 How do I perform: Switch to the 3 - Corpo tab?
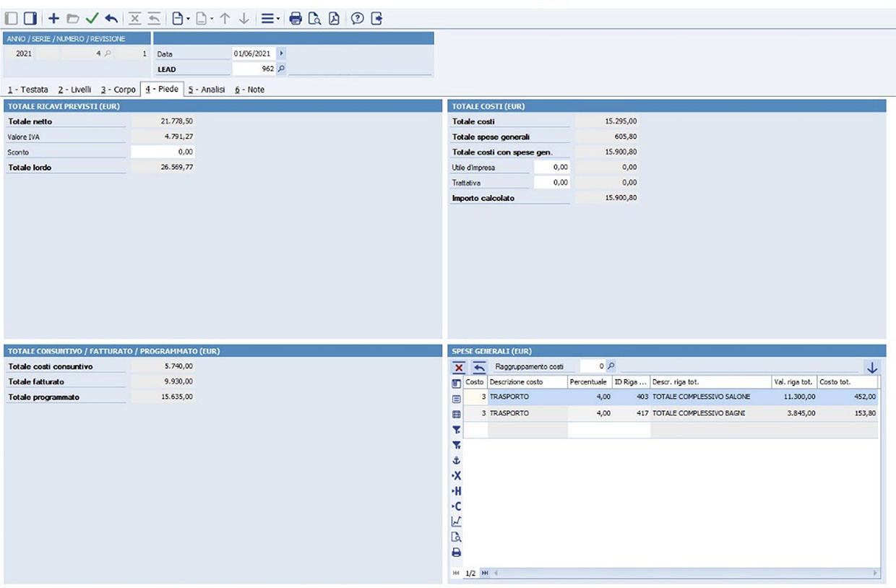tap(118, 90)
